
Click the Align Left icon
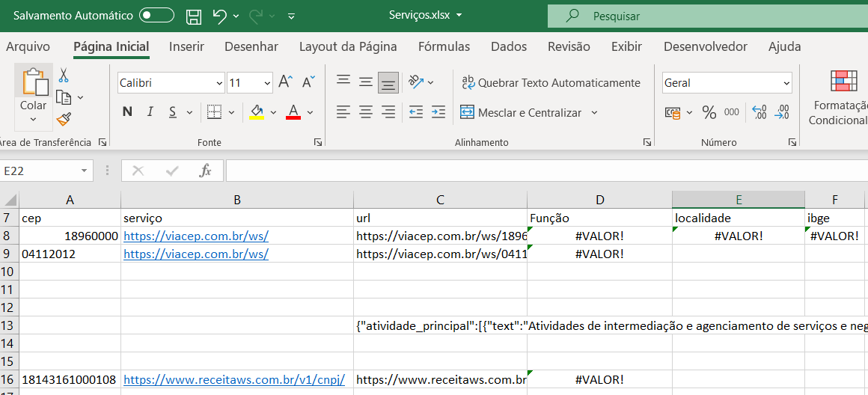tap(343, 112)
